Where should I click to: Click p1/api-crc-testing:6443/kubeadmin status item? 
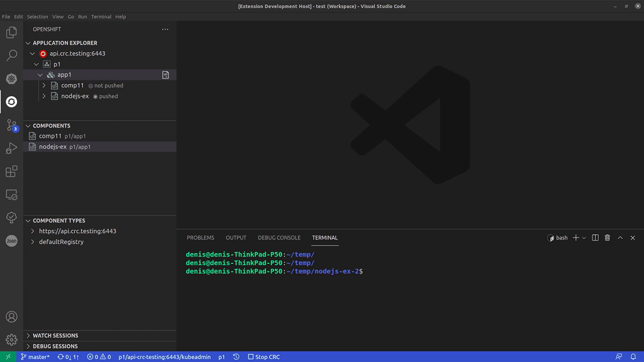click(x=164, y=357)
